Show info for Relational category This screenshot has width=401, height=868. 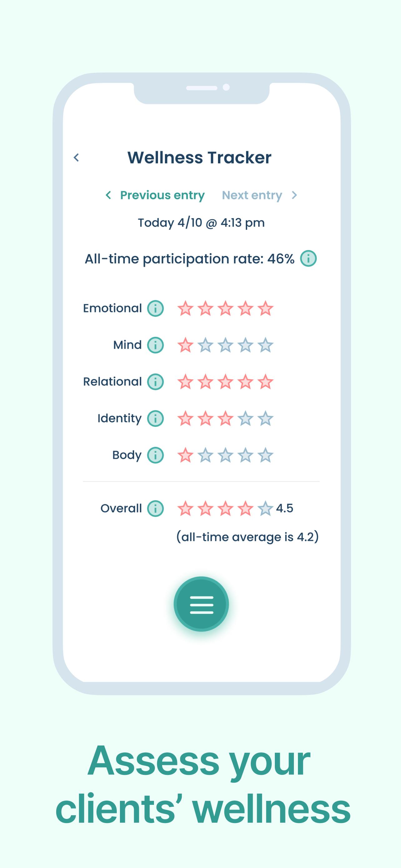155,382
